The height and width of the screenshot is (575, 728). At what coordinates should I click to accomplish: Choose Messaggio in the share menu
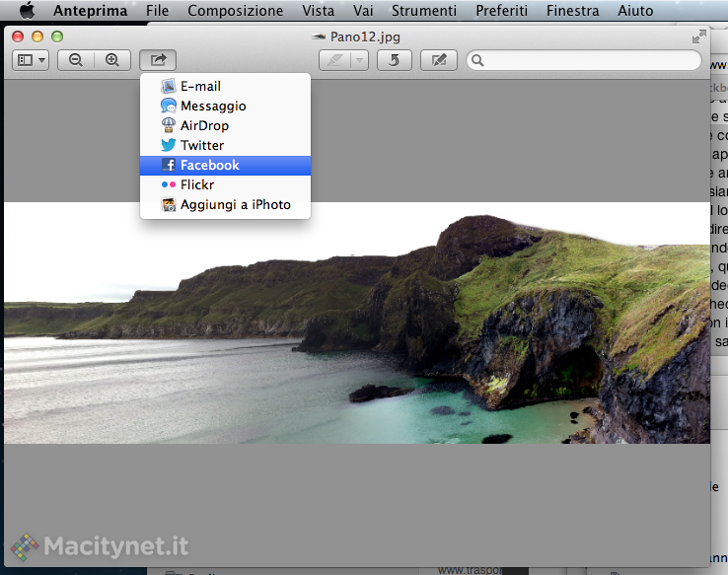(225, 106)
